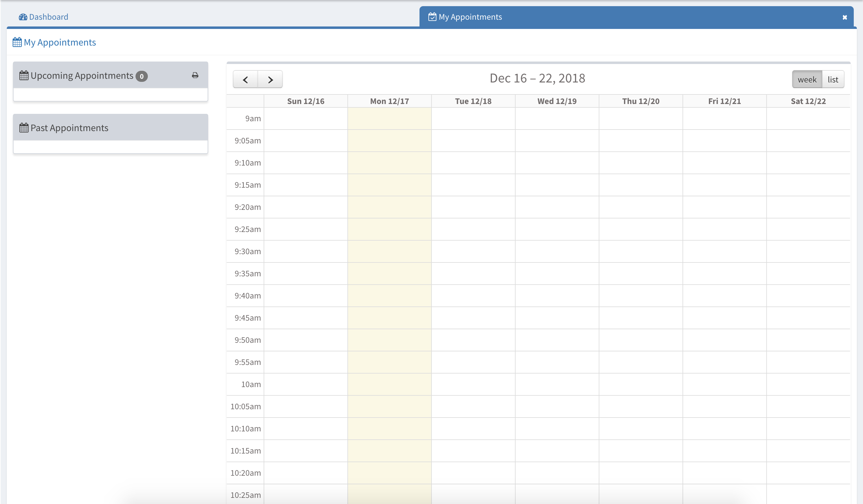Select the 10am slot on Fri 12/21
The height and width of the screenshot is (504, 863).
[x=724, y=384]
